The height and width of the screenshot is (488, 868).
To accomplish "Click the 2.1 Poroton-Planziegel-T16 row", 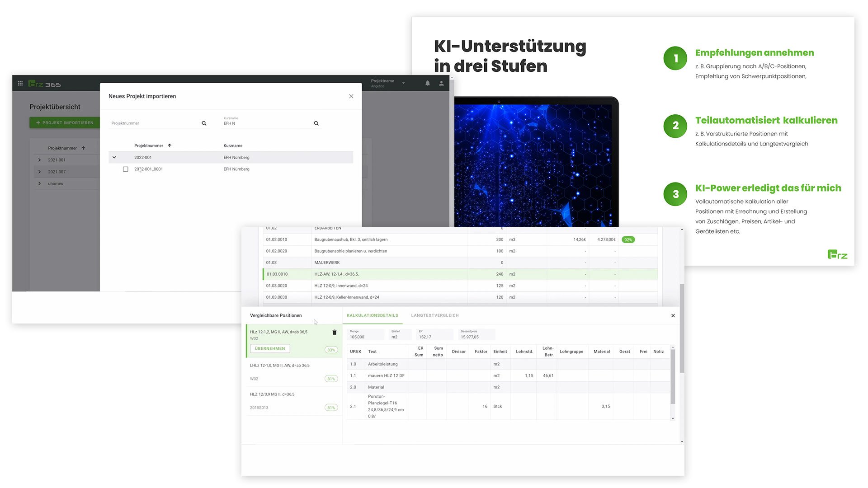I will click(x=509, y=406).
